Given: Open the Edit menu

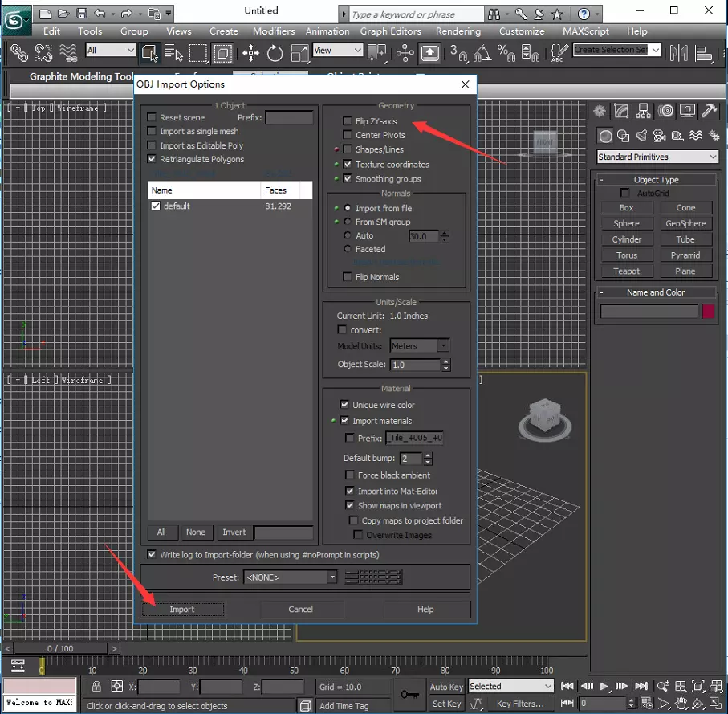Looking at the screenshot, I should coord(51,31).
